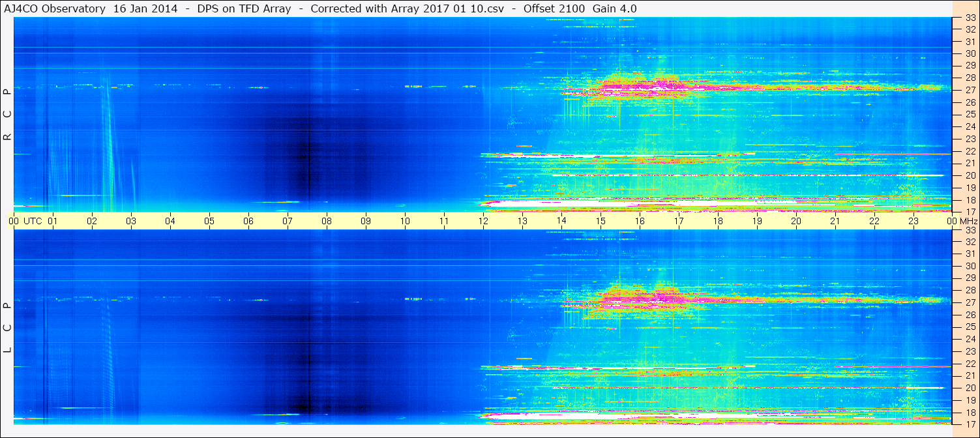Select the 19 hour mark on UTC axis
The width and height of the screenshot is (980, 438).
[757, 221]
